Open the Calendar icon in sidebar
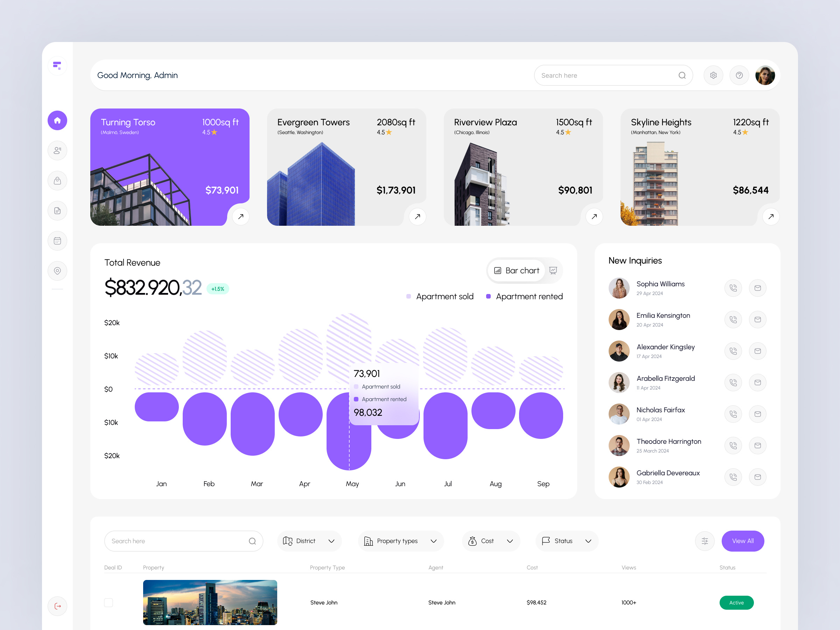The image size is (840, 630). pos(57,241)
